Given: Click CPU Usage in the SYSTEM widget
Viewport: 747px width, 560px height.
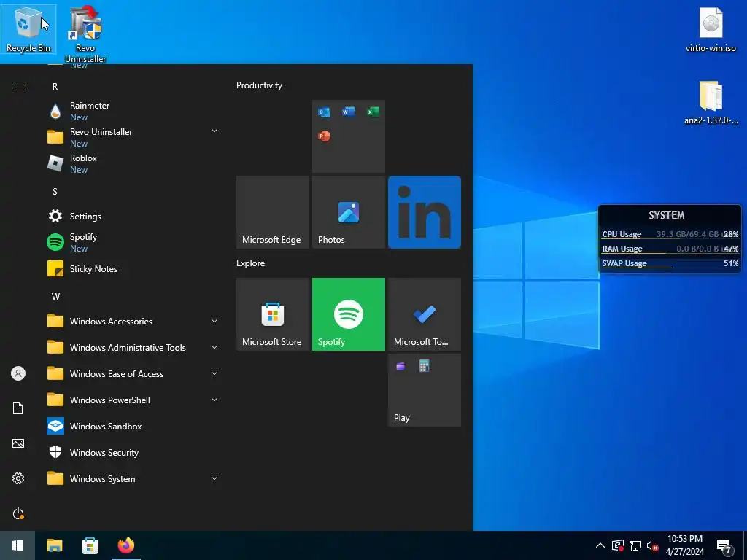Looking at the screenshot, I should pos(622,234).
